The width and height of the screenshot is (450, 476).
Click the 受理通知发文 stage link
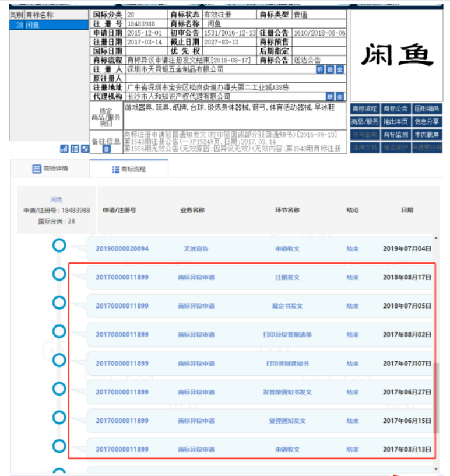tap(287, 421)
